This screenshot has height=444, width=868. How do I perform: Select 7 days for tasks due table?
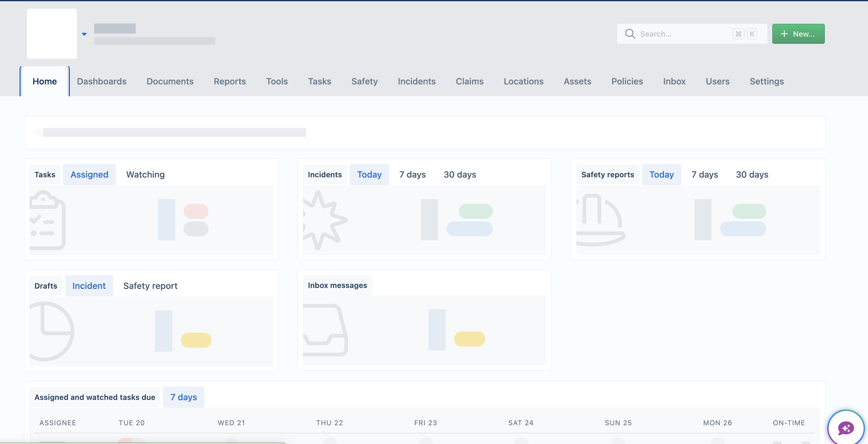click(184, 397)
